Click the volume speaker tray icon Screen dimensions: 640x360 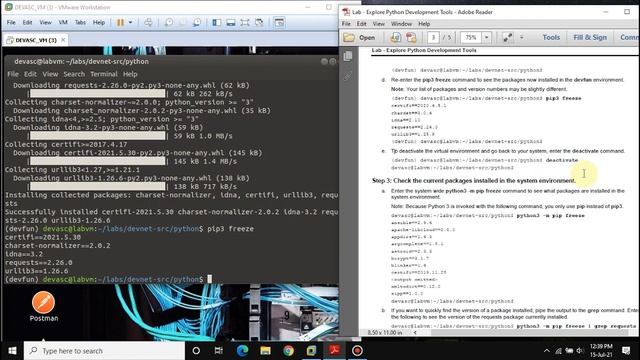click(580, 351)
